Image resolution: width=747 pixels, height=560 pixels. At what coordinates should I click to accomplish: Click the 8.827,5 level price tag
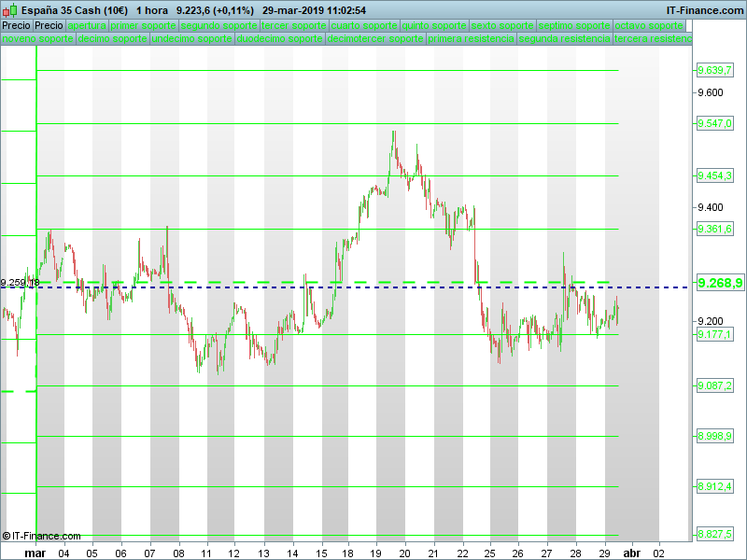coord(714,535)
